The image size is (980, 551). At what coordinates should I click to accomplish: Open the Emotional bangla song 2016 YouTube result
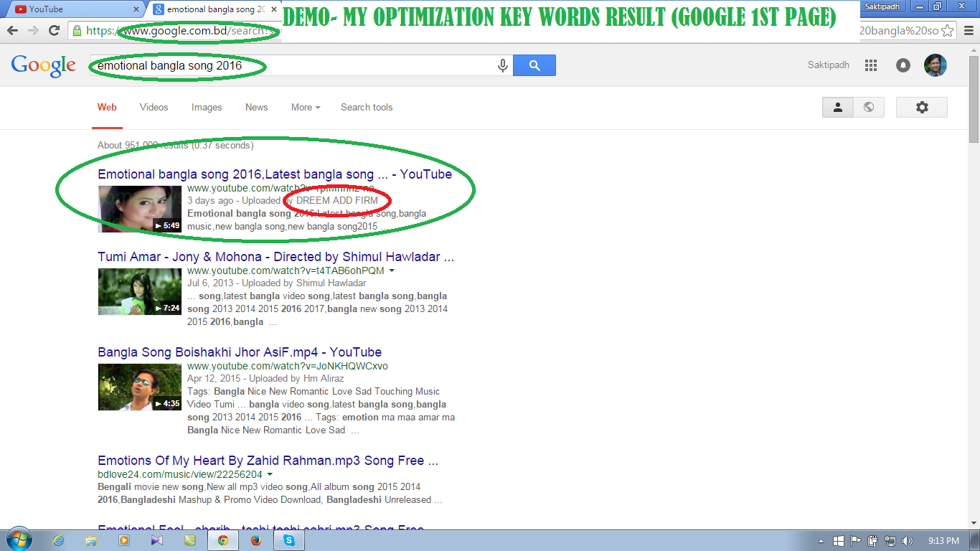click(x=275, y=174)
